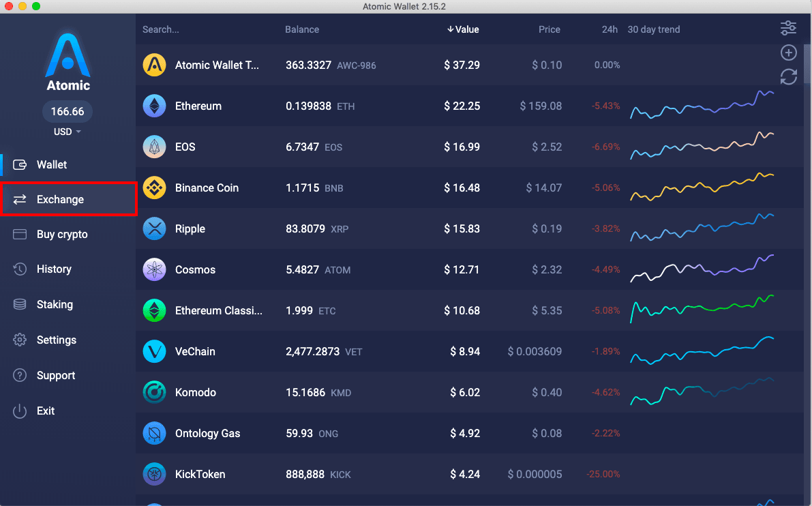
Task: Click the EOS coin icon
Action: coord(154,147)
